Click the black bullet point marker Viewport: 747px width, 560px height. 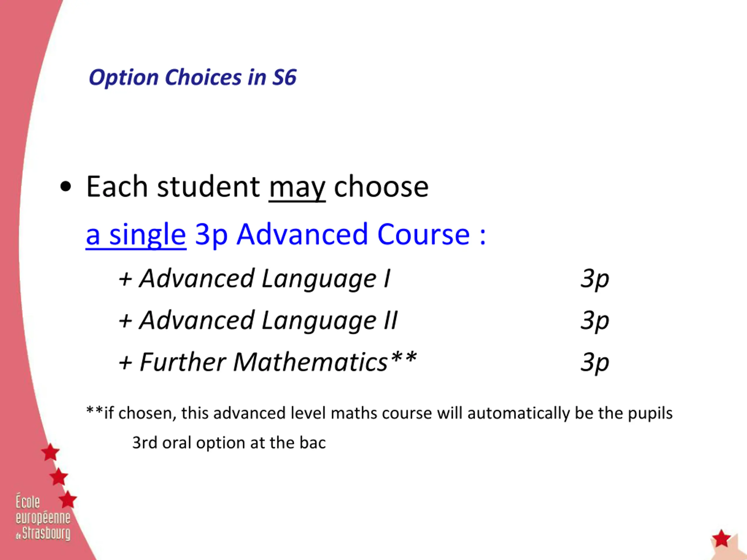[66, 187]
